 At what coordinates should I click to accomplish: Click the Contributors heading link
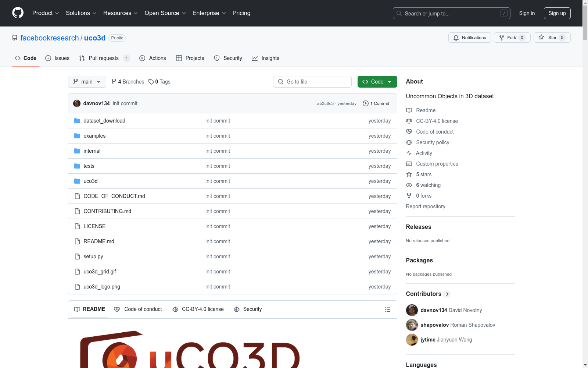click(x=428, y=294)
